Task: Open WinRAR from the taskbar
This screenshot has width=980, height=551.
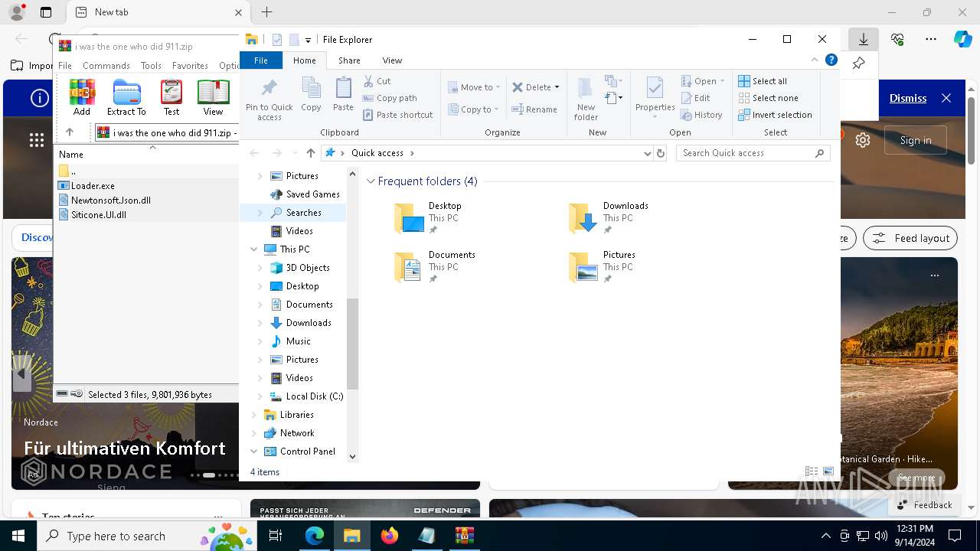Action: pos(465,536)
